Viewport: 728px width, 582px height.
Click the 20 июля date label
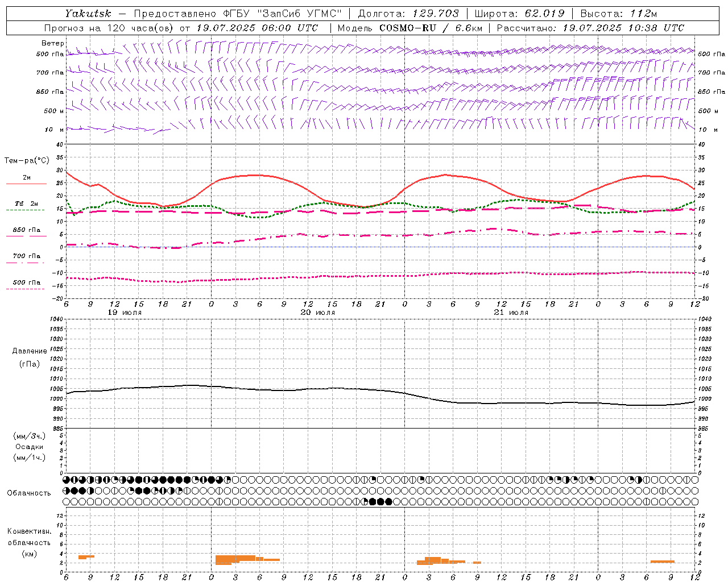(x=318, y=313)
